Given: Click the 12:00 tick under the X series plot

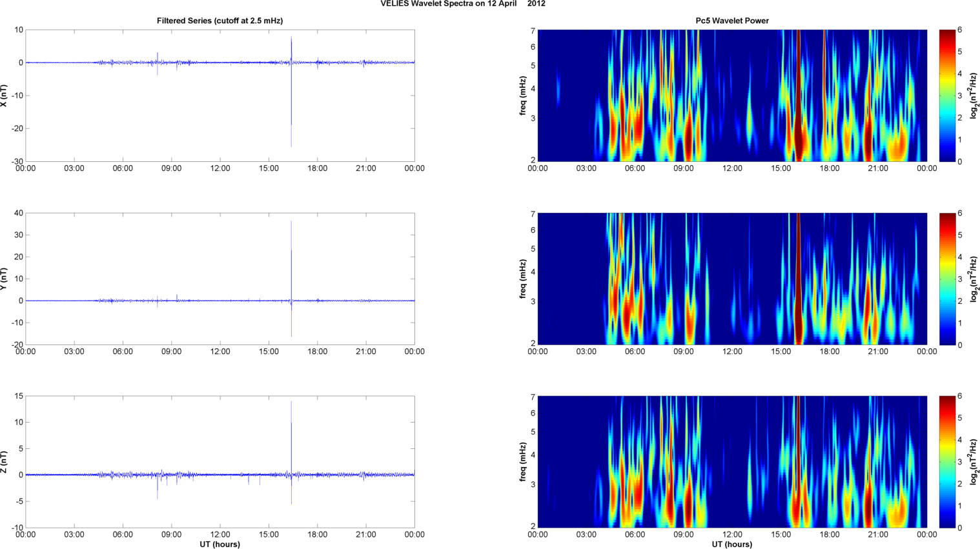Looking at the screenshot, I should coord(220,168).
